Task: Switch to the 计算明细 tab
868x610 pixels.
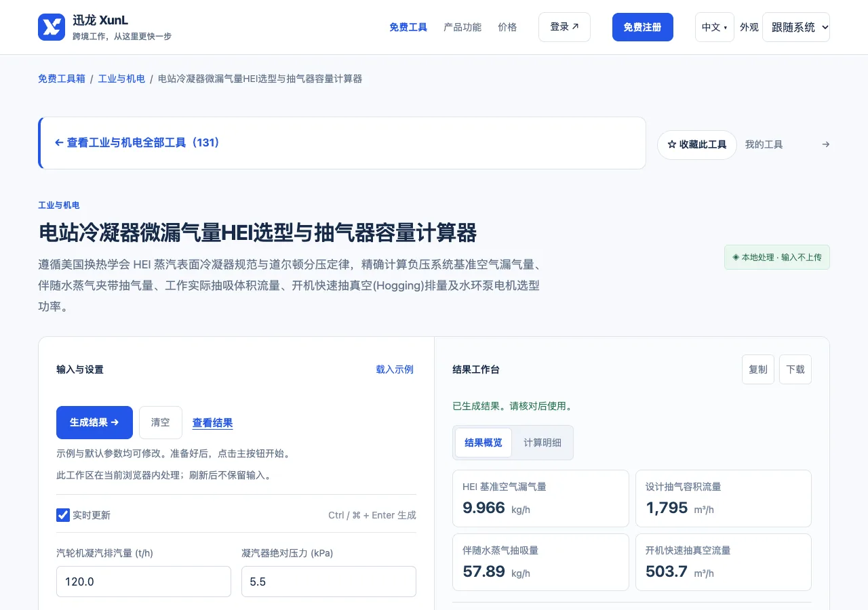Action: tap(542, 443)
